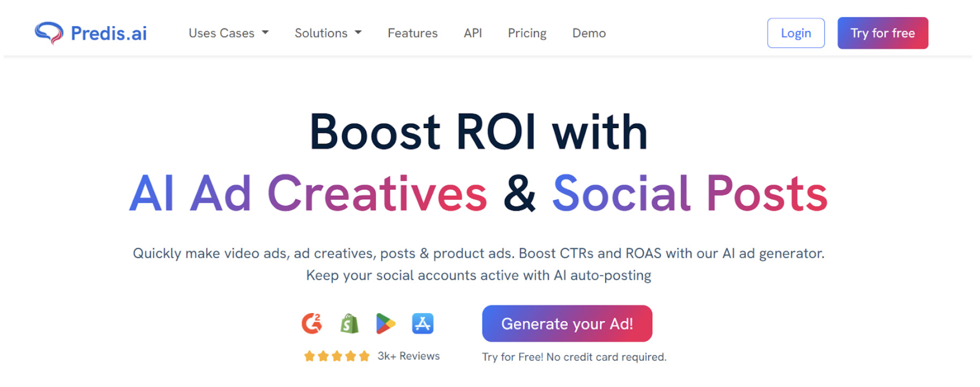Expand the Solutions dropdown arrow
The height and width of the screenshot is (387, 980).
358,33
